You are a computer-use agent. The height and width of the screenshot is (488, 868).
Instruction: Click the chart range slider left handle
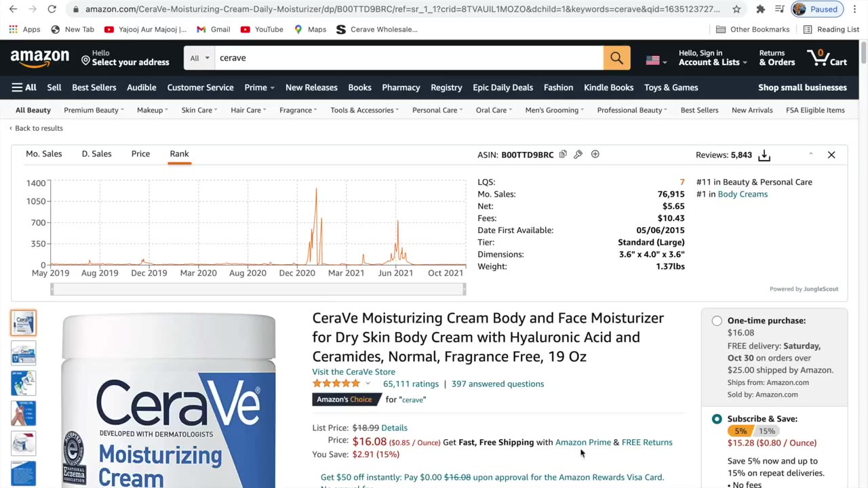point(52,289)
